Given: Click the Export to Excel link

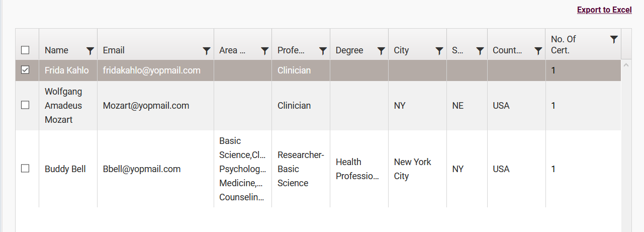Looking at the screenshot, I should pyautogui.click(x=604, y=10).
